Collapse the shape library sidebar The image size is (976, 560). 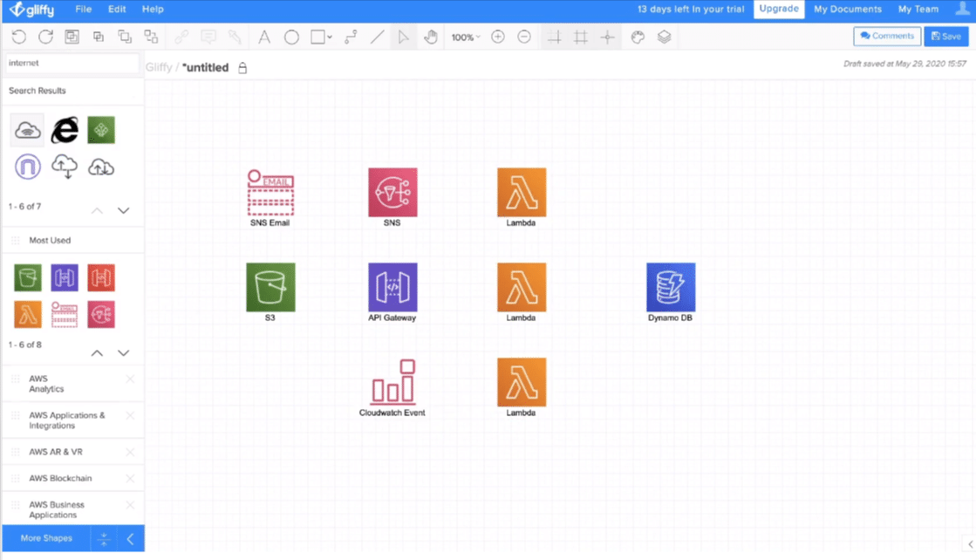(130, 539)
